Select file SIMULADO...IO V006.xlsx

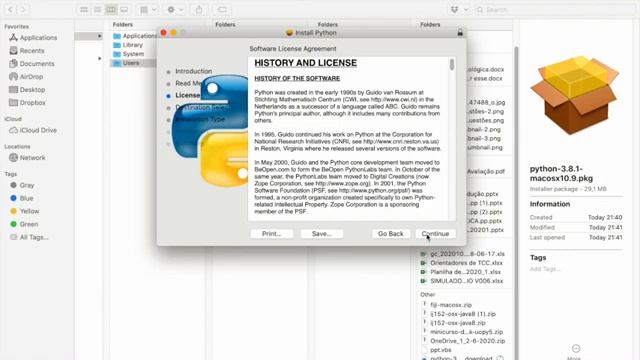tap(463, 281)
